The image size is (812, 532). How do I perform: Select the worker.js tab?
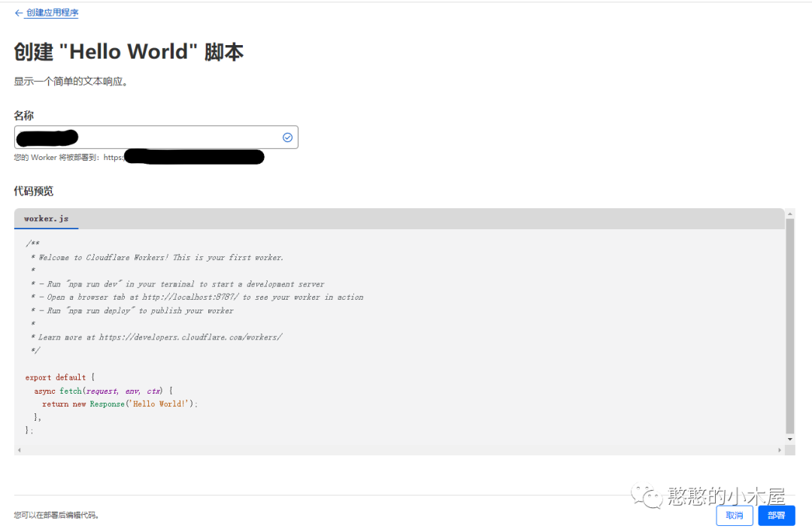tap(46, 219)
